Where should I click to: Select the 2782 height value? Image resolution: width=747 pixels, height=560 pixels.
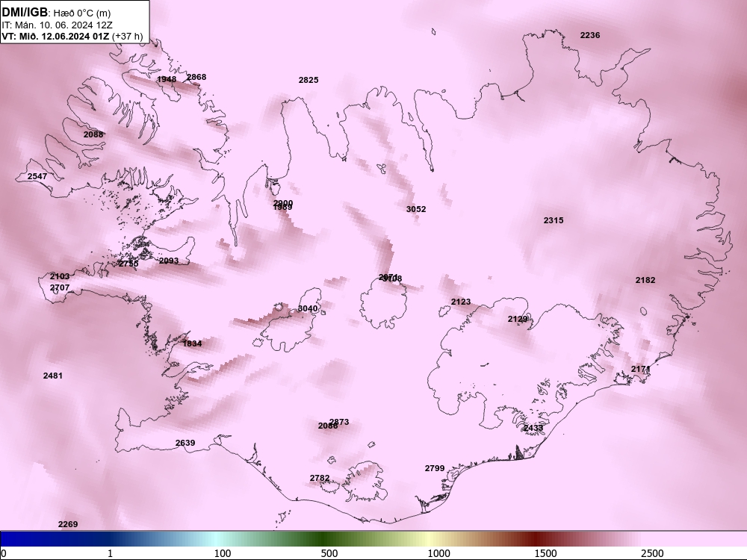(x=319, y=478)
